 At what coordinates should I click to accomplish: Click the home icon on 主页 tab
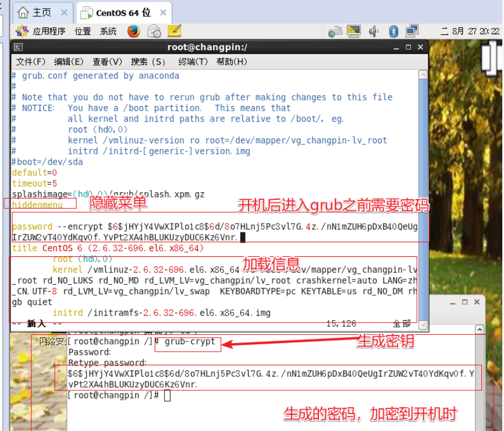pos(23,13)
